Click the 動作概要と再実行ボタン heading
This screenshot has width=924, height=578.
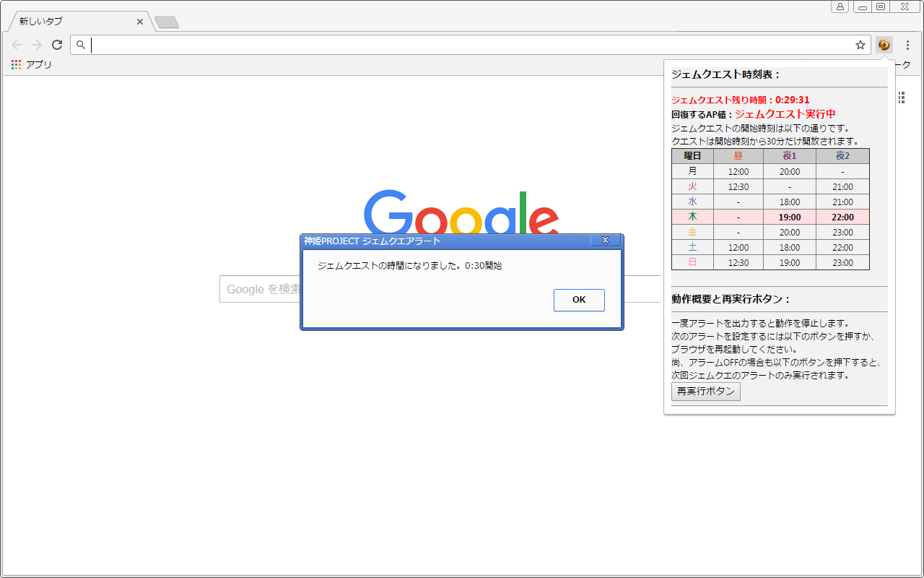[x=731, y=299]
